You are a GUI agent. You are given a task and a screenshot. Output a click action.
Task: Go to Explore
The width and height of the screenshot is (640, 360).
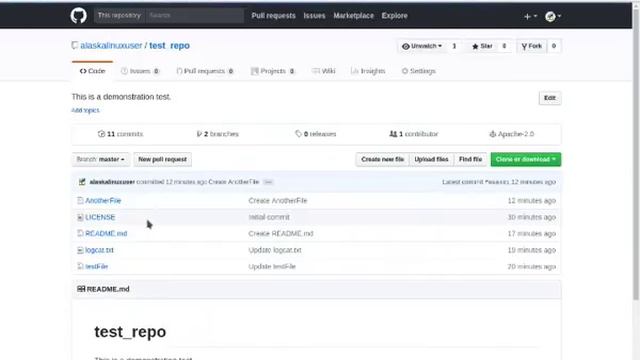point(394,16)
